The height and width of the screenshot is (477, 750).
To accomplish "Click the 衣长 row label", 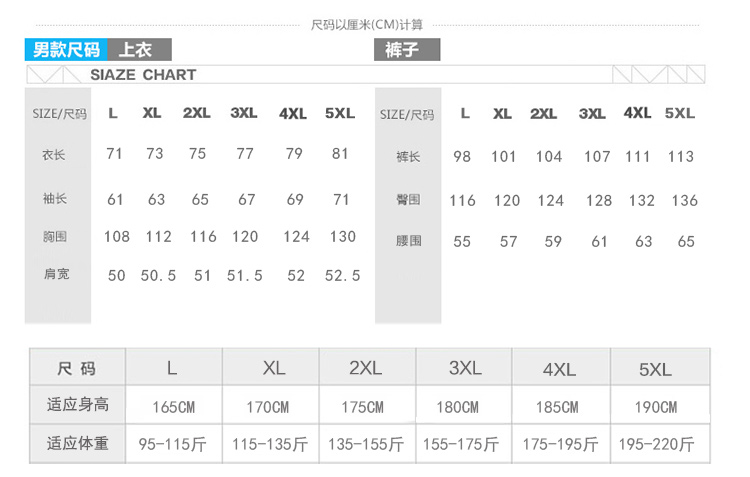I will point(54,155).
